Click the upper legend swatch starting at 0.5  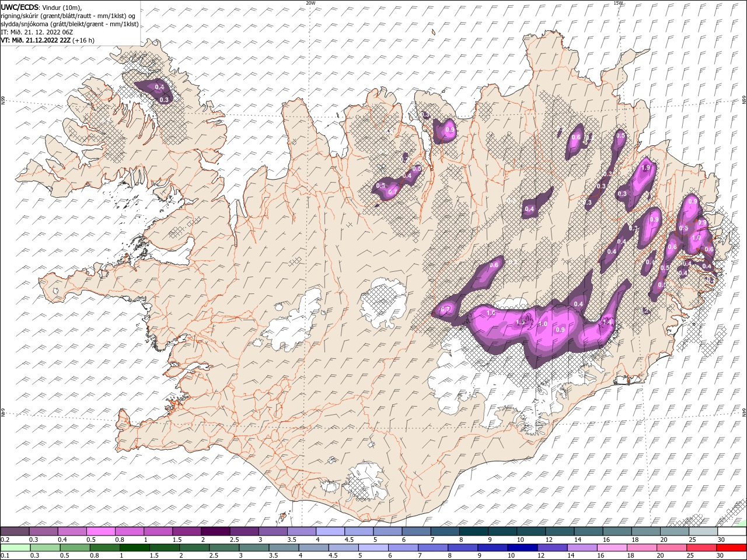pos(100,531)
